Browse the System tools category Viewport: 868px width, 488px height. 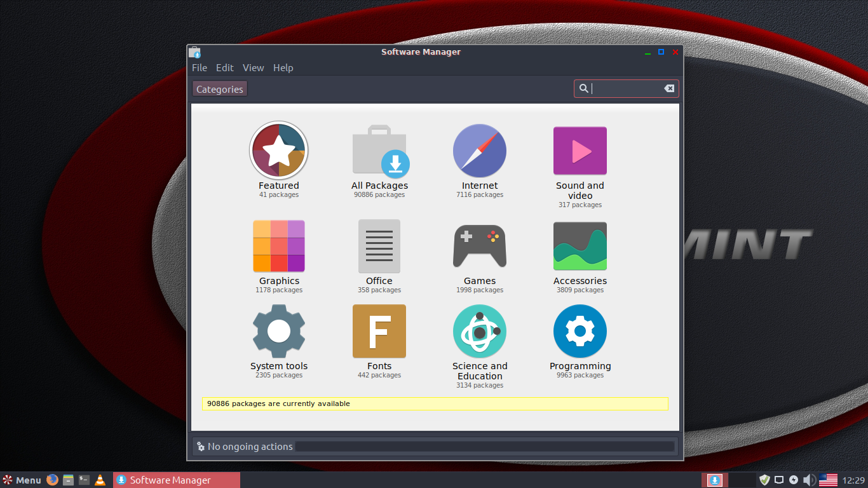tap(279, 341)
